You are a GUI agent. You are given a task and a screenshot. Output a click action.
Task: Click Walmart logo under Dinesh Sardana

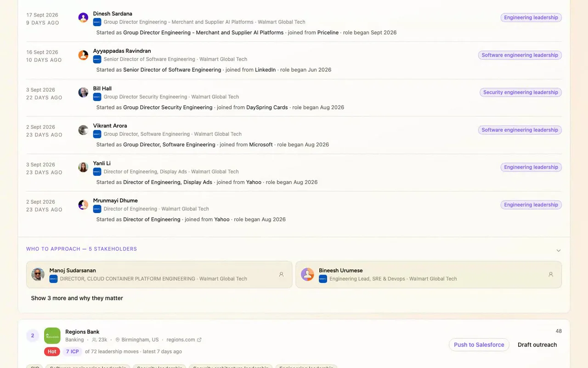click(x=97, y=22)
